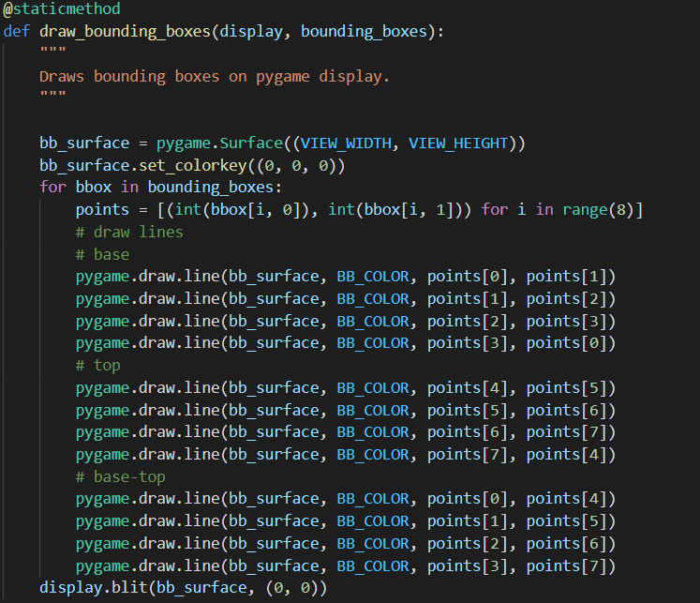Click the line drawing points[7] to points[4]
The width and height of the screenshot is (700, 603).
click(346, 455)
